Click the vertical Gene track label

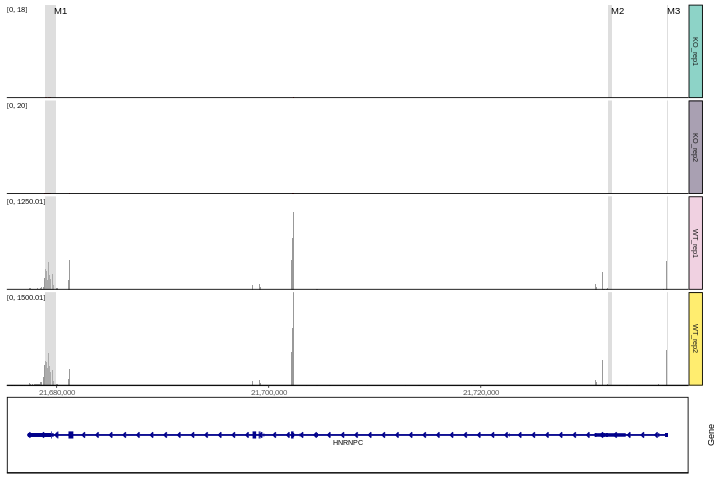coord(711,435)
